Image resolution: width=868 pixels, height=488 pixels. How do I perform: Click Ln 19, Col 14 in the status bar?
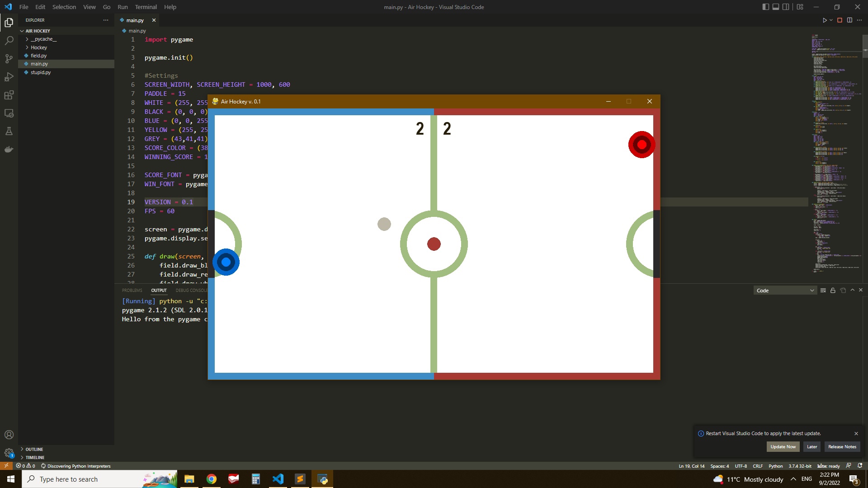tap(692, 466)
